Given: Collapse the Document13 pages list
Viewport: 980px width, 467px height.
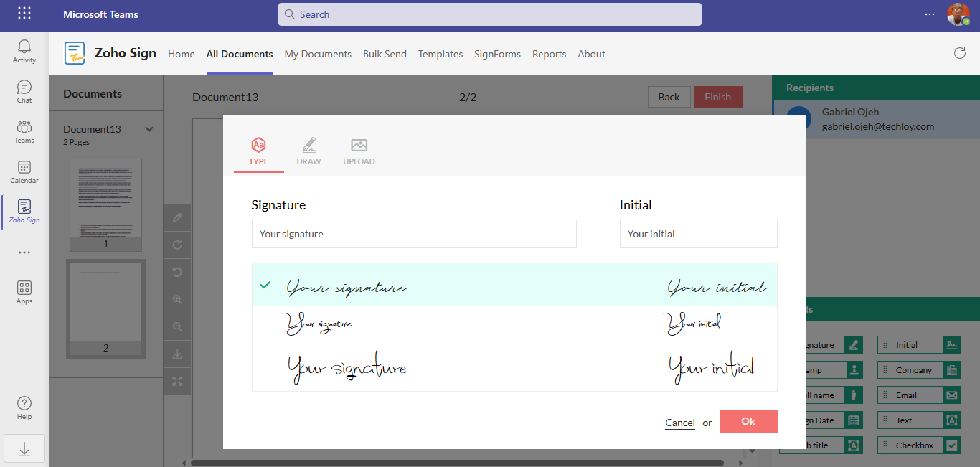Looking at the screenshot, I should coord(149,129).
